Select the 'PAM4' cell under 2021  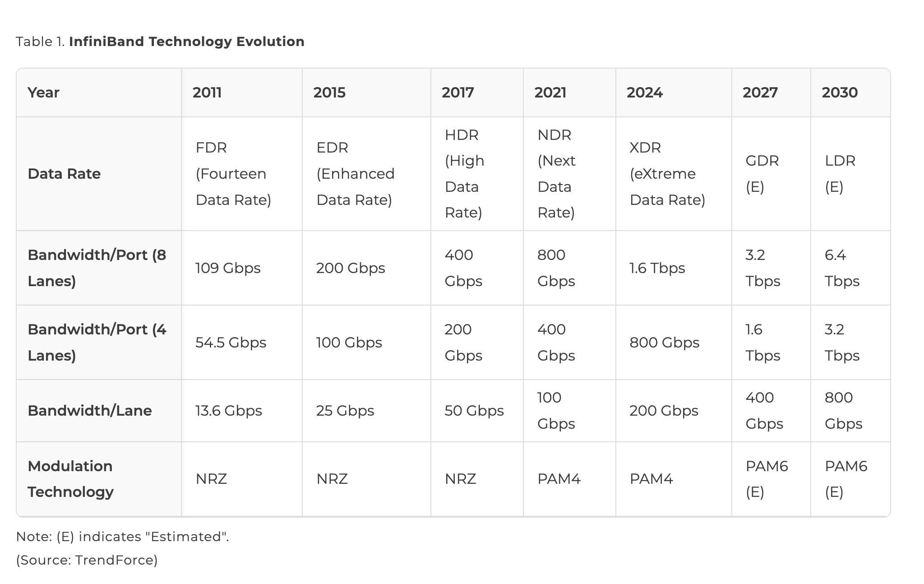click(559, 479)
